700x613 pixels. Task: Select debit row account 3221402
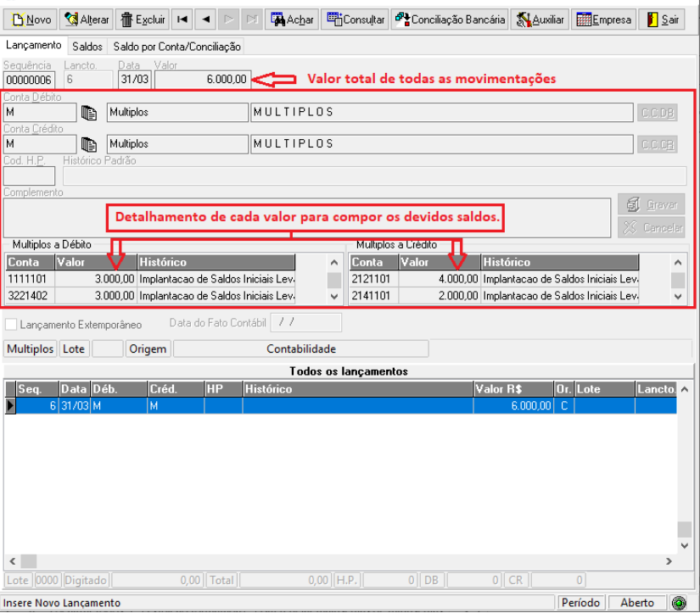(x=150, y=296)
